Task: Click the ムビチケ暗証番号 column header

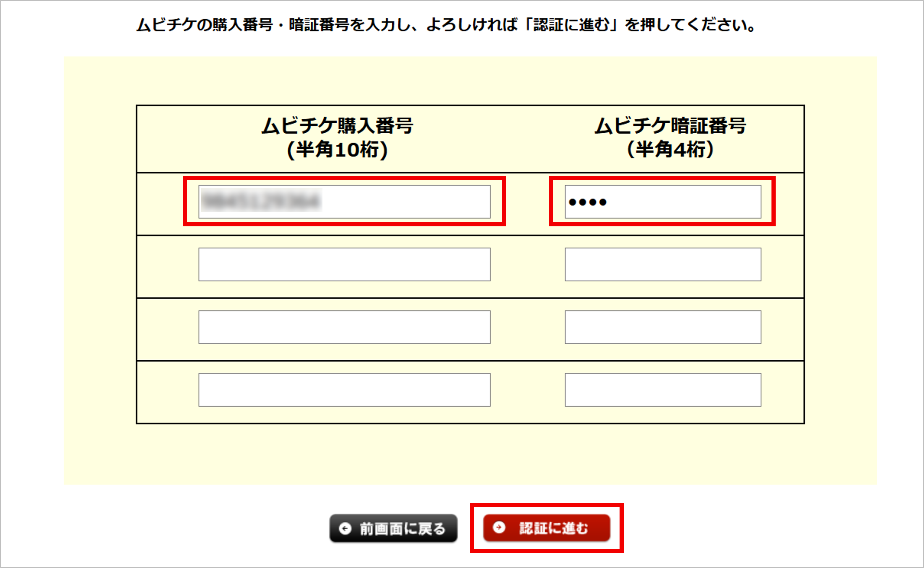Action: tap(670, 126)
